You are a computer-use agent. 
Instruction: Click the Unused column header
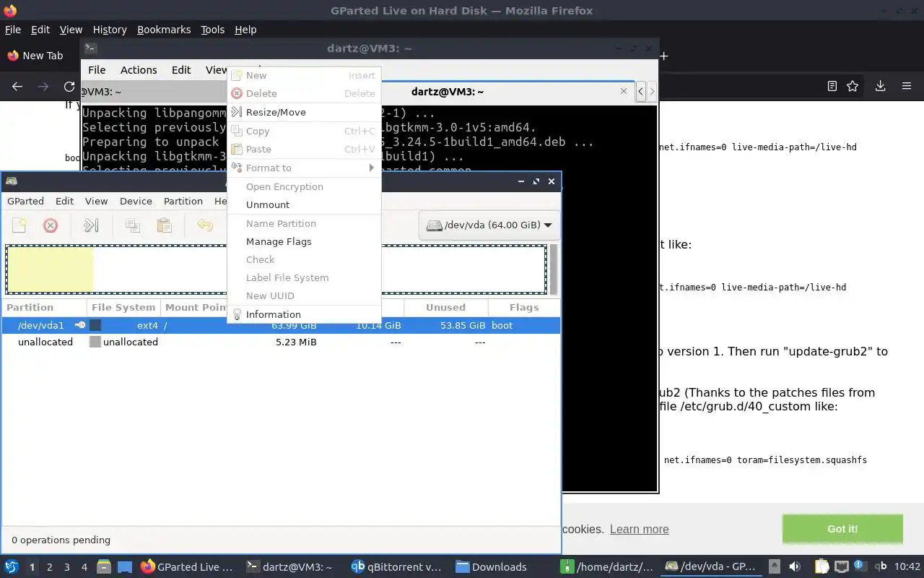[x=445, y=307]
